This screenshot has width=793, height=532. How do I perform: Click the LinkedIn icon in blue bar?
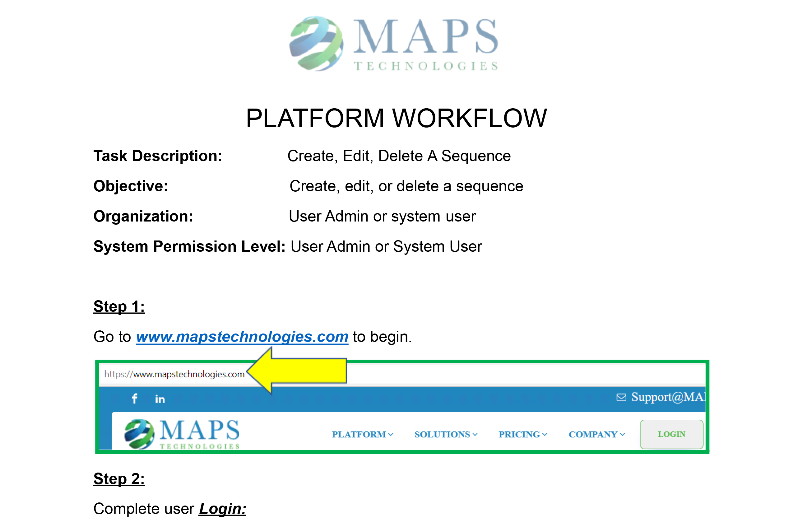(160, 399)
